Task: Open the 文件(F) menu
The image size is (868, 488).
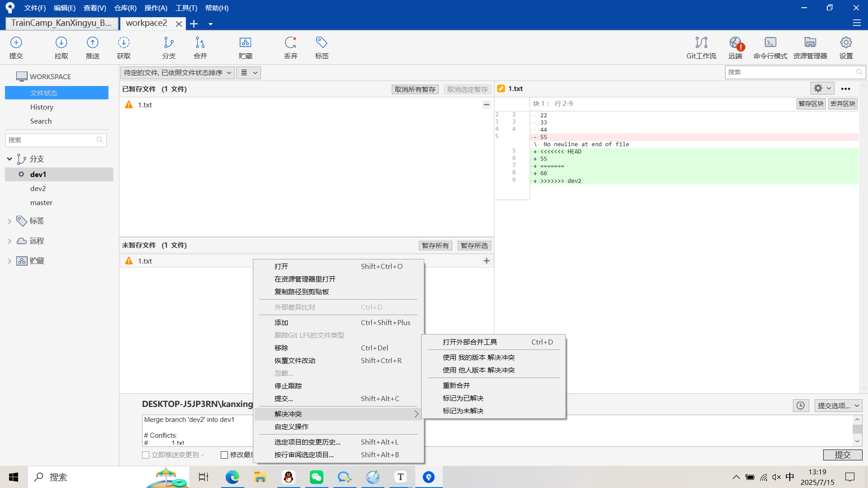Action: [35, 8]
